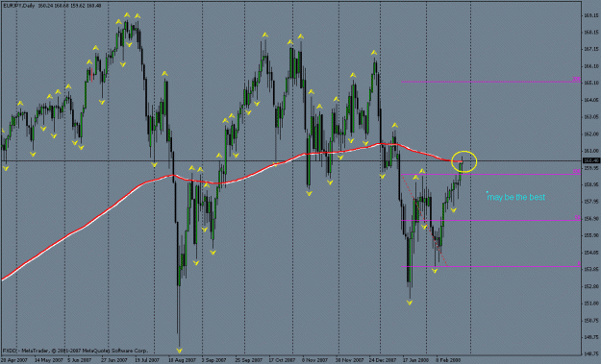
Task: Select the 'may be the best' text annotation
Action: [x=516, y=197]
